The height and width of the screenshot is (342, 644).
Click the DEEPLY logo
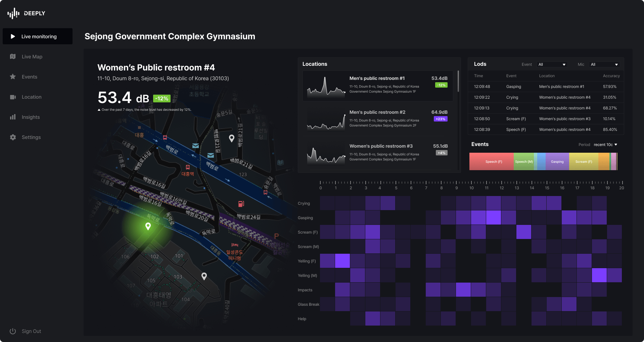point(26,13)
